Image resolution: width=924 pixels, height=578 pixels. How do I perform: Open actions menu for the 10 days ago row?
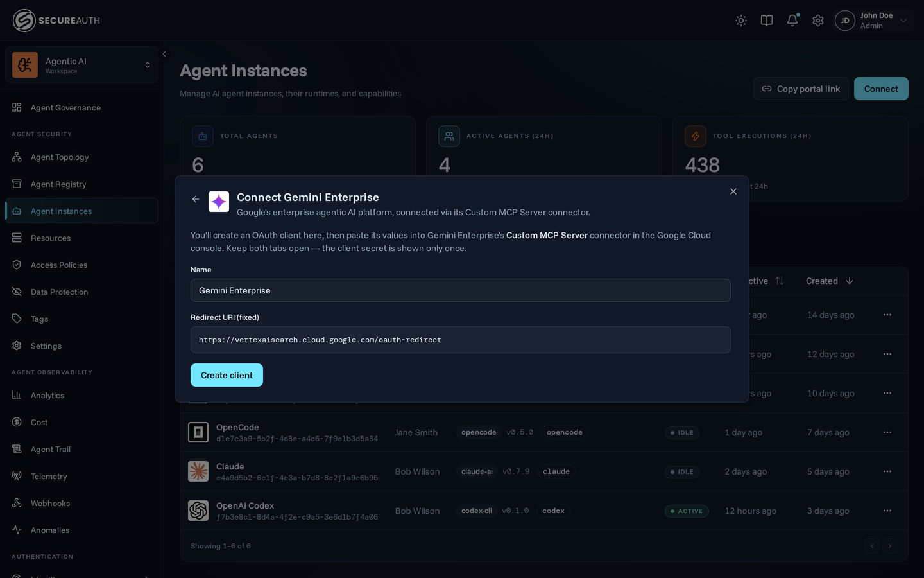pos(887,393)
